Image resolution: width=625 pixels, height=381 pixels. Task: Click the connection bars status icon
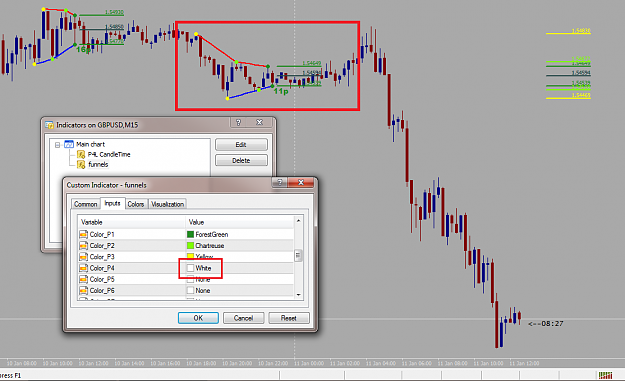click(x=605, y=375)
